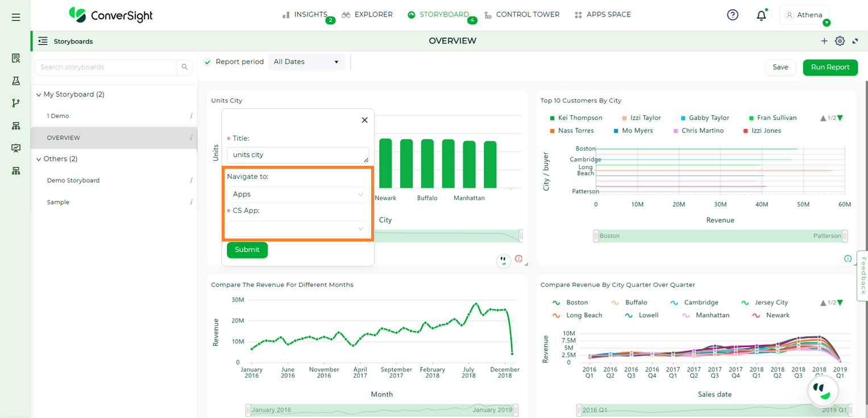Open storyboard settings gear icon
Viewport: 868px width, 418px height.
click(840, 41)
